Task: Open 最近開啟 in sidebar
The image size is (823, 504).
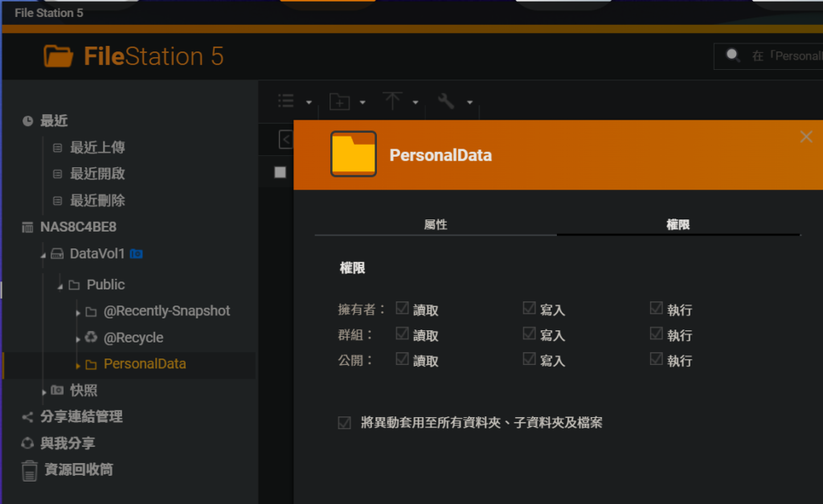Action: coord(97,174)
